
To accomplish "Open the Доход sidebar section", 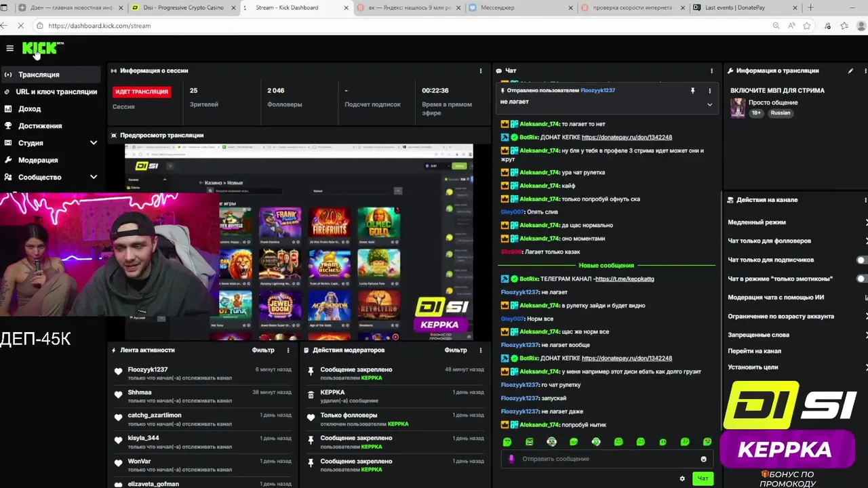I will 29,108.
